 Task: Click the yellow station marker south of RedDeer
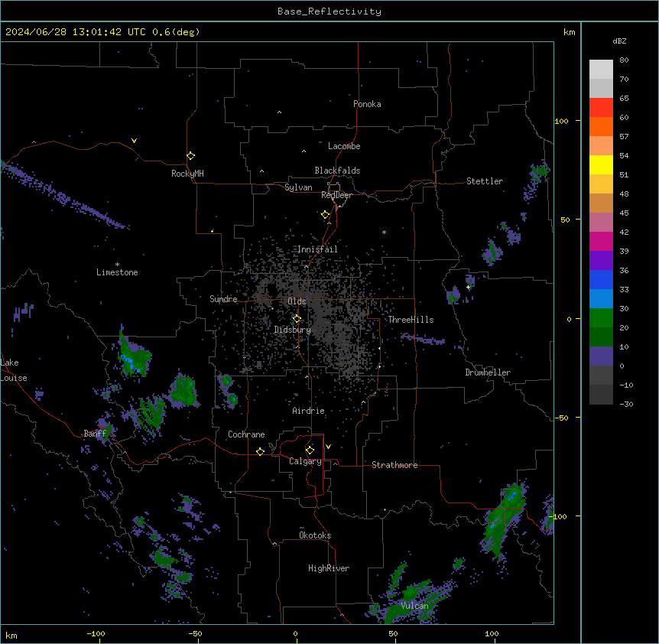point(325,215)
